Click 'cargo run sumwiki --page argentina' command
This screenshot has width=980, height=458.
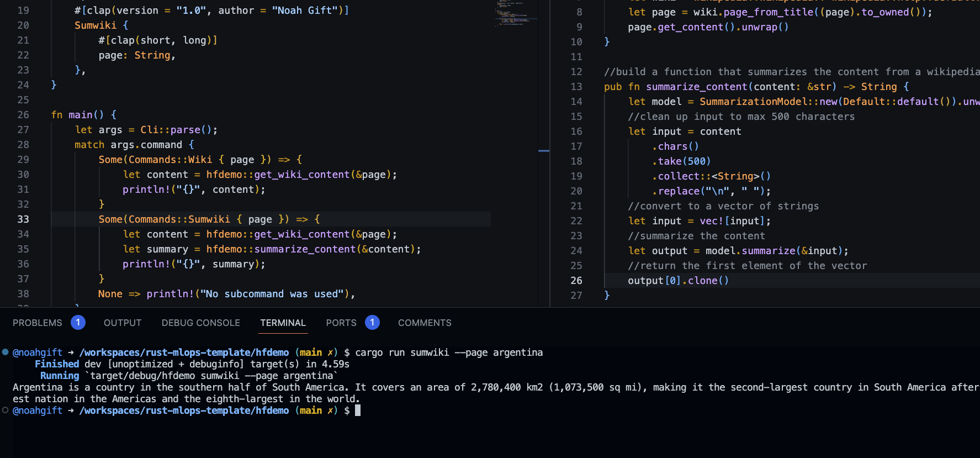coord(449,352)
